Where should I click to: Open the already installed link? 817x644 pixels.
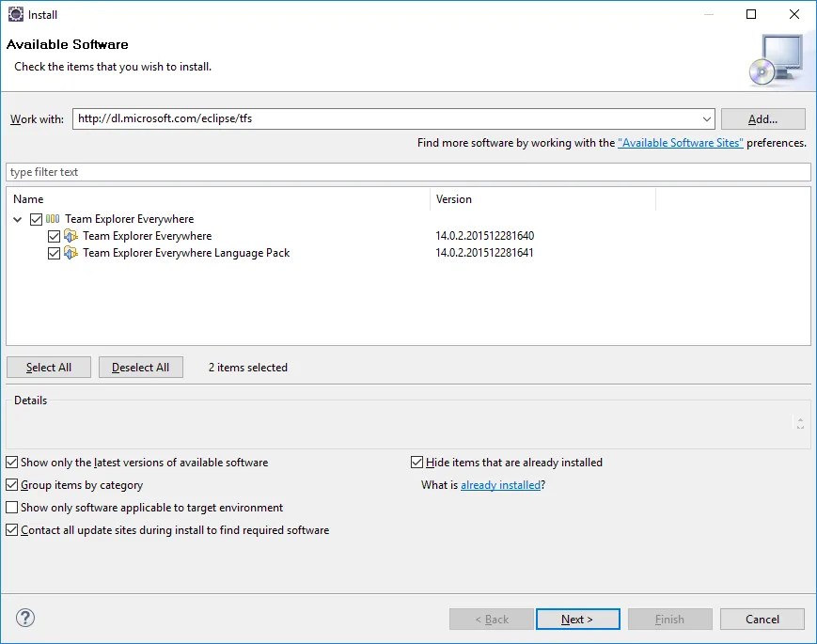point(501,485)
